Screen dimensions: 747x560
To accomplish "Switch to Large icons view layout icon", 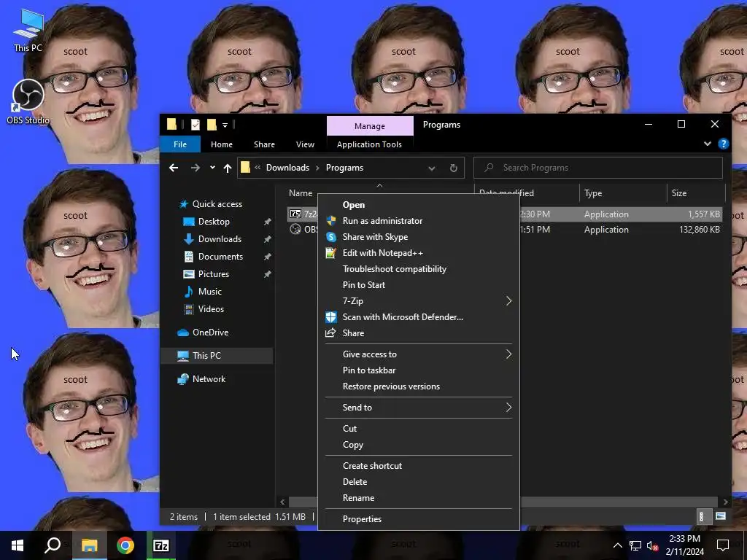I will tap(721, 517).
